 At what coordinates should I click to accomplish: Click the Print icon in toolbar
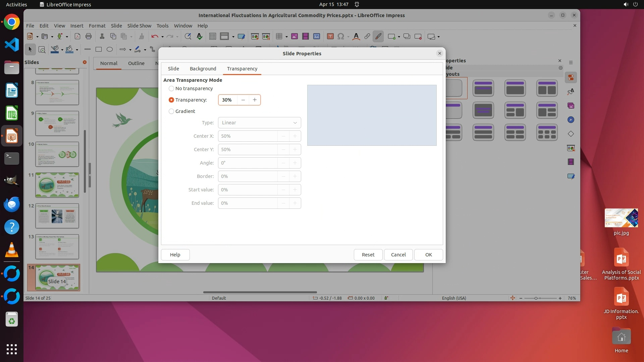89,37
